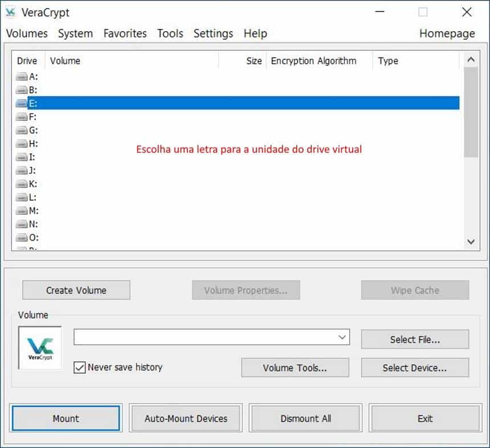Click the Wipe Cache button
Screen dimensions: 490x448
point(415,290)
